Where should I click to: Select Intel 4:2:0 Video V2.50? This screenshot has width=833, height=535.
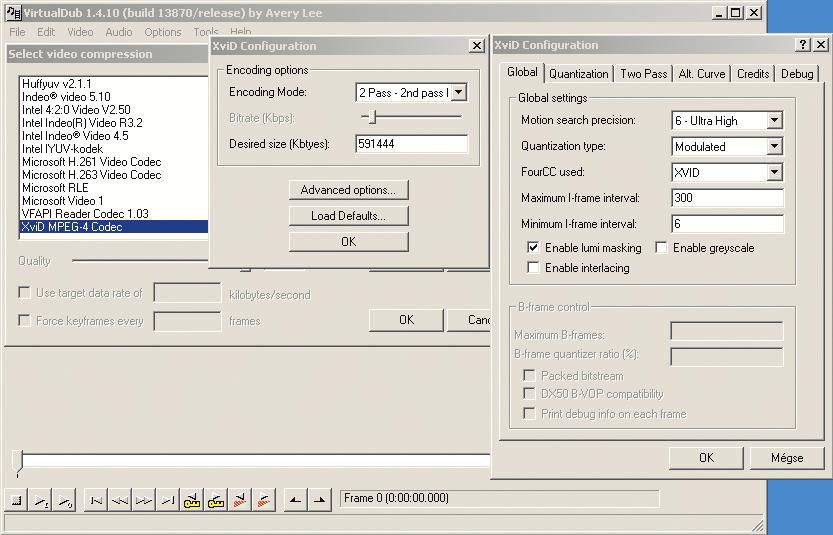coord(114,110)
